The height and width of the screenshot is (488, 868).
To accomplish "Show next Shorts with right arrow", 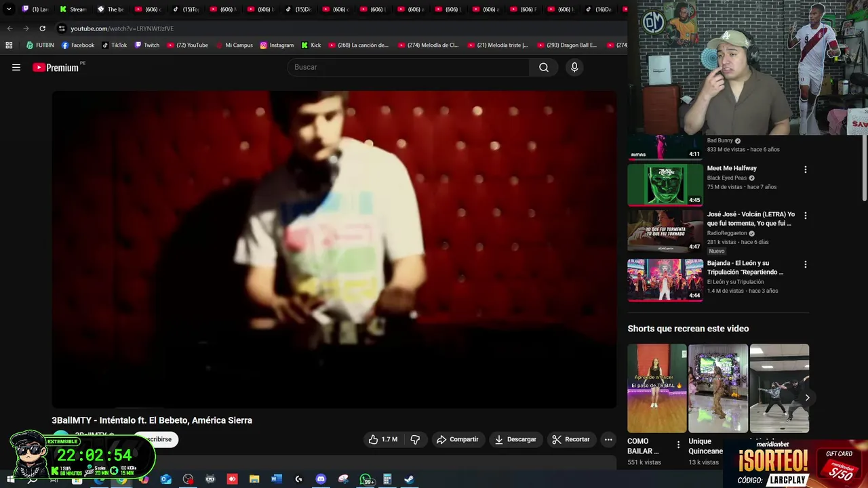I will (807, 398).
